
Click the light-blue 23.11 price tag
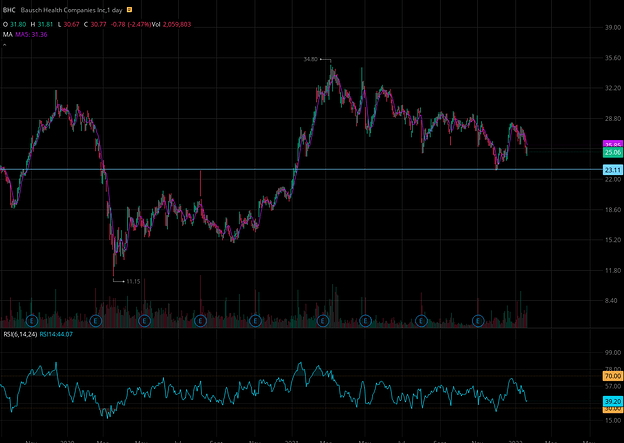tap(613, 170)
